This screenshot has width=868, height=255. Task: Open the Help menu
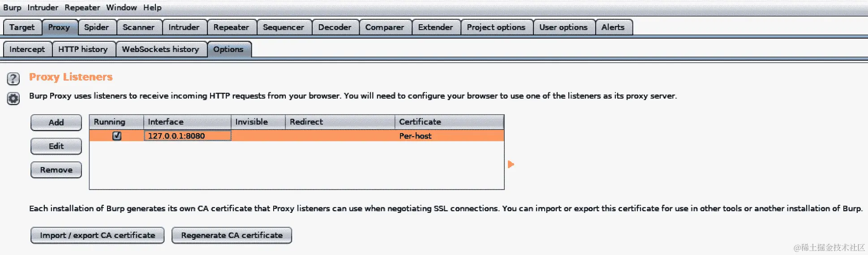(x=152, y=8)
